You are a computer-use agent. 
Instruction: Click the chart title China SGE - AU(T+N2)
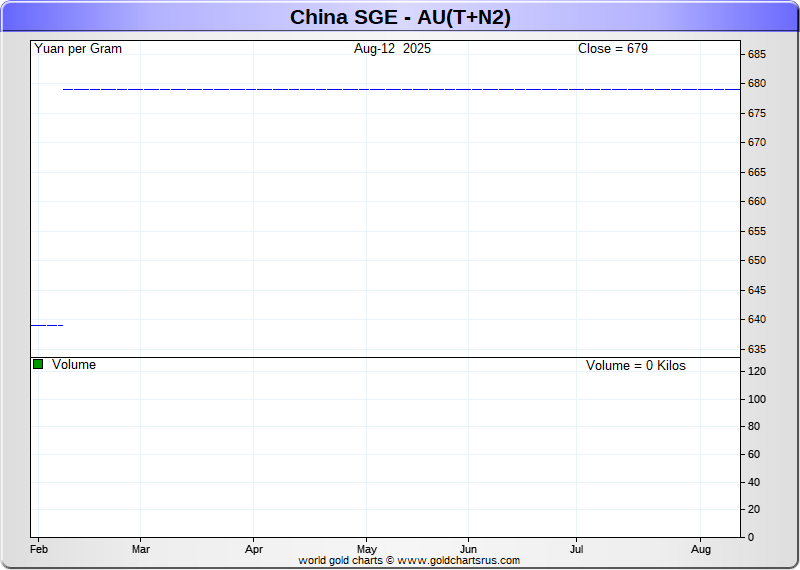click(x=400, y=17)
